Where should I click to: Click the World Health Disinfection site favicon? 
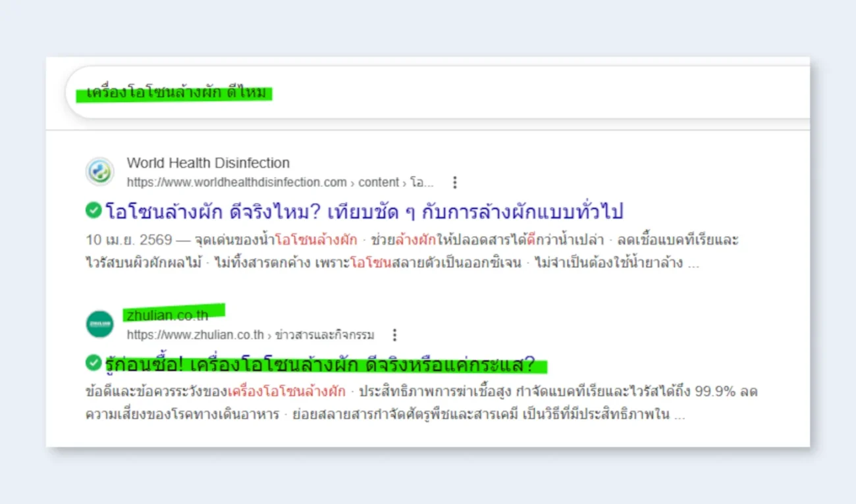pyautogui.click(x=100, y=172)
